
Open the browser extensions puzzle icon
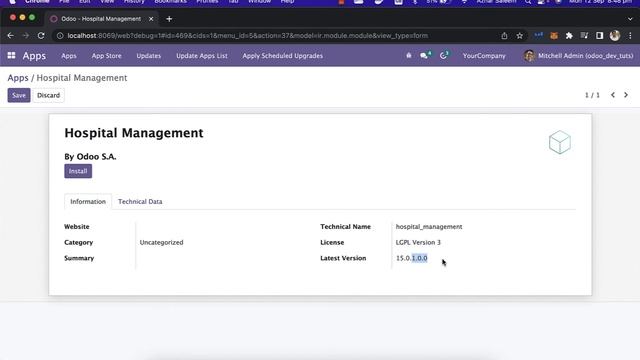(x=569, y=36)
